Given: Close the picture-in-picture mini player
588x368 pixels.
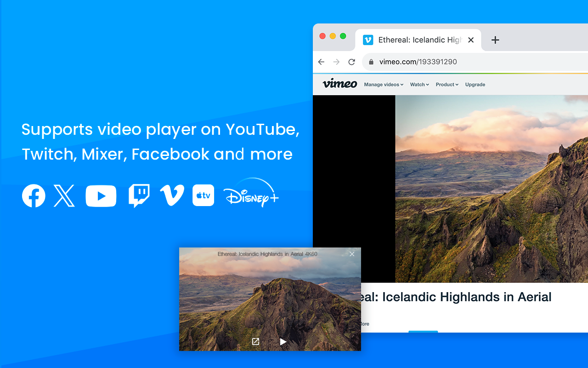Looking at the screenshot, I should (x=352, y=254).
